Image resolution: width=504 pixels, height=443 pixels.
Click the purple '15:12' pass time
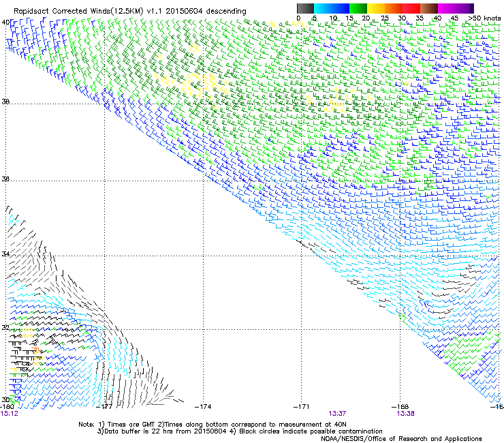[x=10, y=414]
